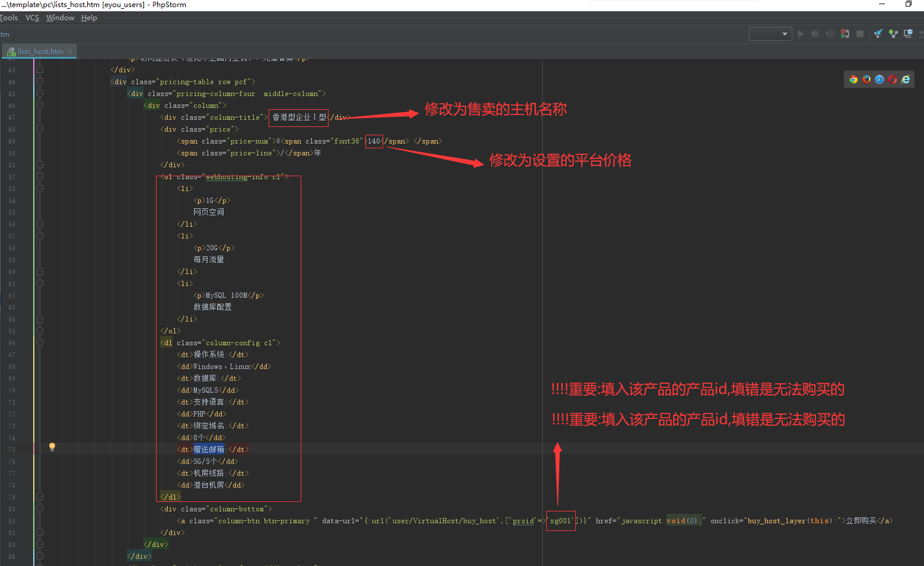Click the Run button in toolbar
Screen dimensions: 924x566
pos(801,34)
